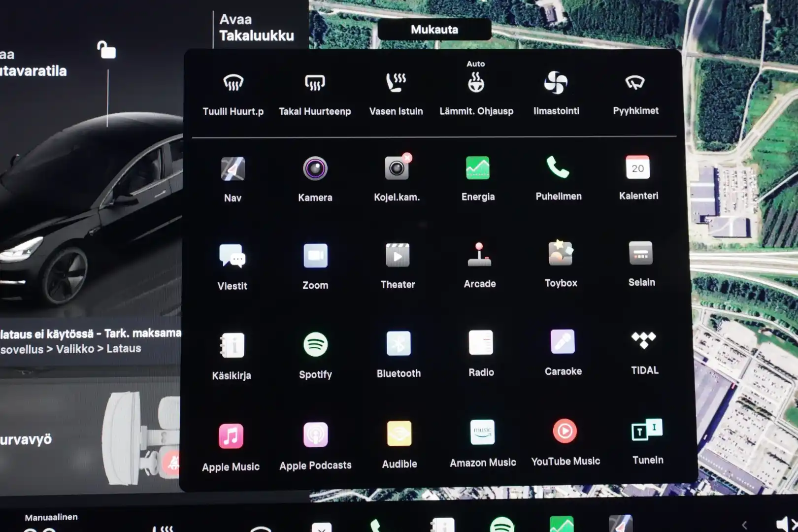The width and height of the screenshot is (798, 532).
Task: Open the Arcade app
Action: (x=479, y=254)
